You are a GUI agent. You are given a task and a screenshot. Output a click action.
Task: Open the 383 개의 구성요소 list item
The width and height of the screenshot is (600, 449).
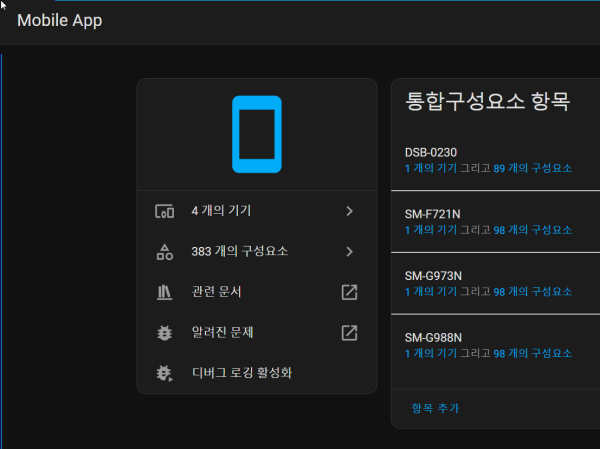pos(257,251)
